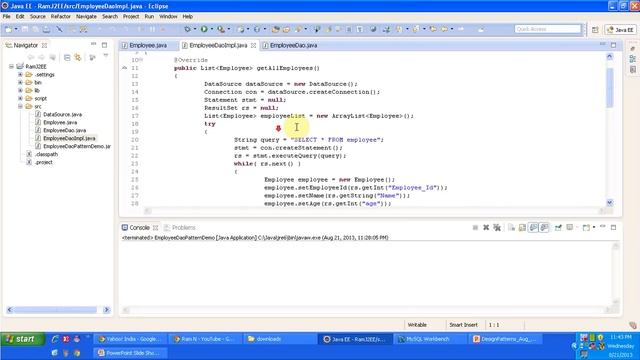Viewport: 640px width, 360px height.
Task: Select the .classpath file
Action: tap(46, 154)
